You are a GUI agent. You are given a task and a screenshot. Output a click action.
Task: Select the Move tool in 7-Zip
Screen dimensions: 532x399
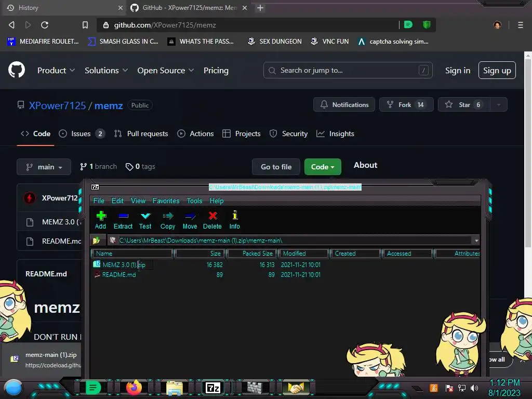(190, 220)
